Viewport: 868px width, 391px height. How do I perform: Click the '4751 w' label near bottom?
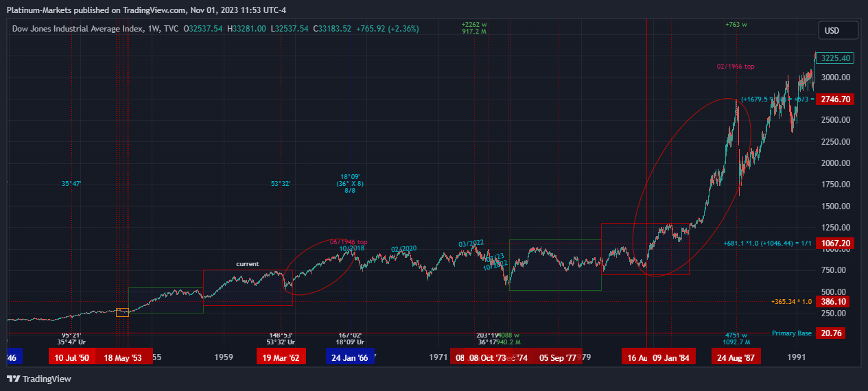(736, 335)
